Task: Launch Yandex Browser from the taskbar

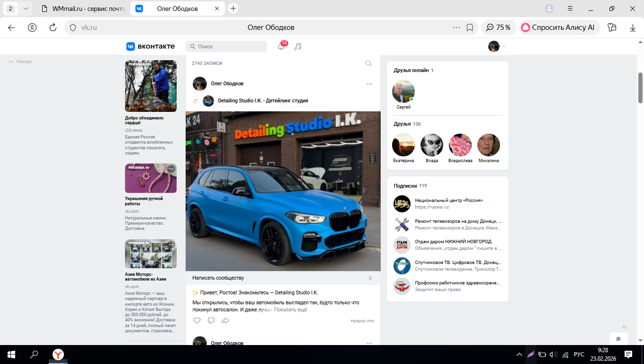Action: (58, 355)
